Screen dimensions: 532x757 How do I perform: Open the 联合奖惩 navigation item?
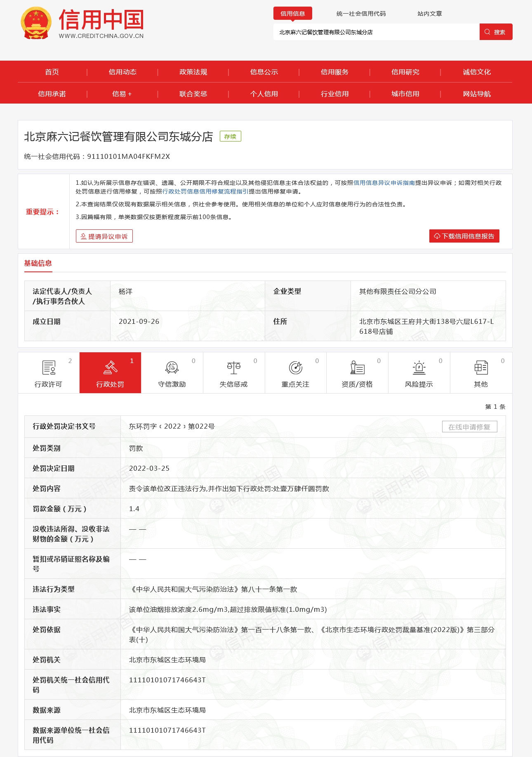[x=193, y=94]
